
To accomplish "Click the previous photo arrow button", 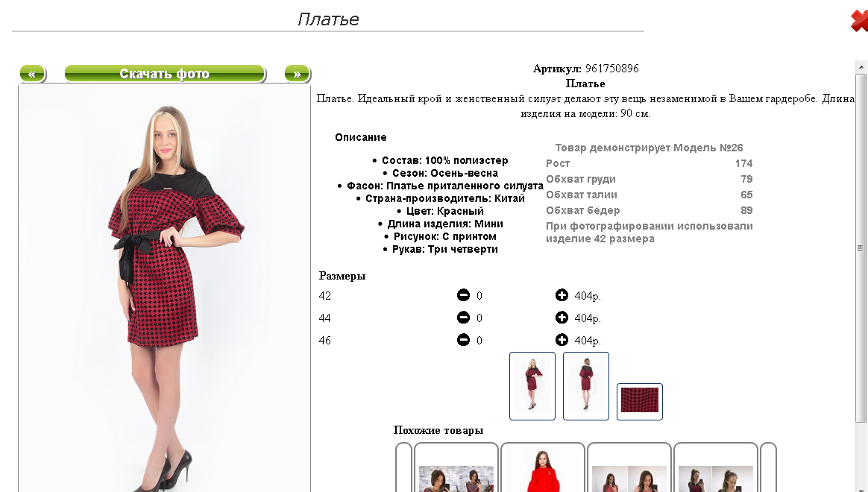I will tap(32, 74).
